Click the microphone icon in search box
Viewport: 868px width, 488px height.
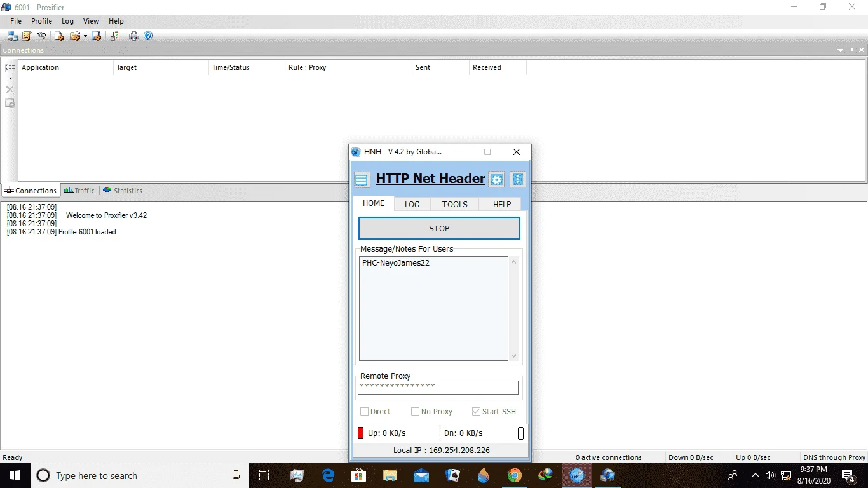pos(236,475)
